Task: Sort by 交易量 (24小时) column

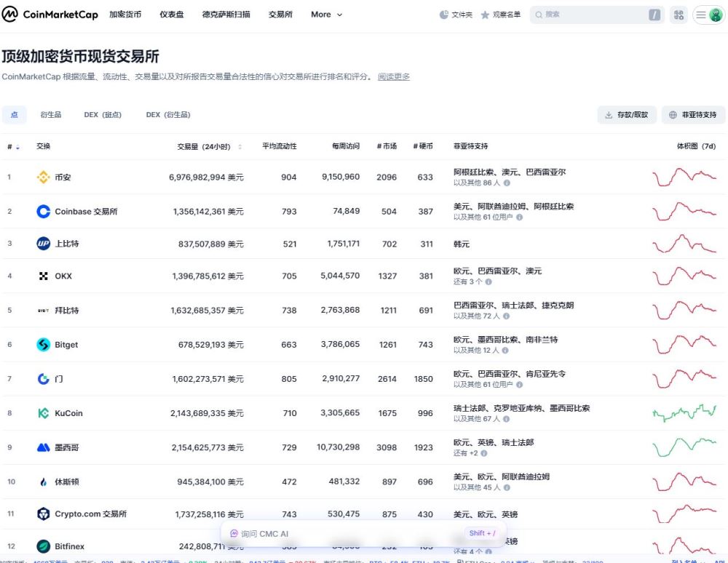Action: (210, 146)
